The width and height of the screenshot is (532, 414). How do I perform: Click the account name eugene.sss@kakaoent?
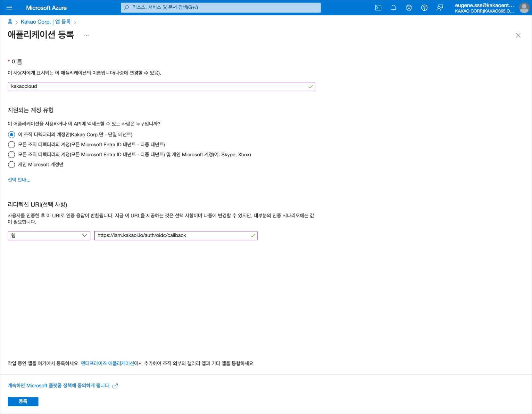coord(484,5)
